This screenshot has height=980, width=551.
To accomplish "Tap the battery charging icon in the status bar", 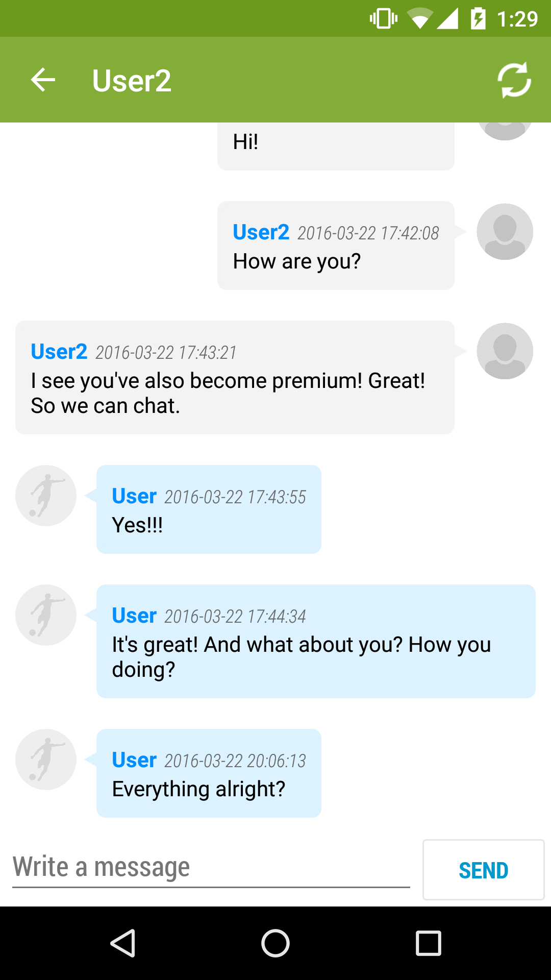I will coord(478,18).
